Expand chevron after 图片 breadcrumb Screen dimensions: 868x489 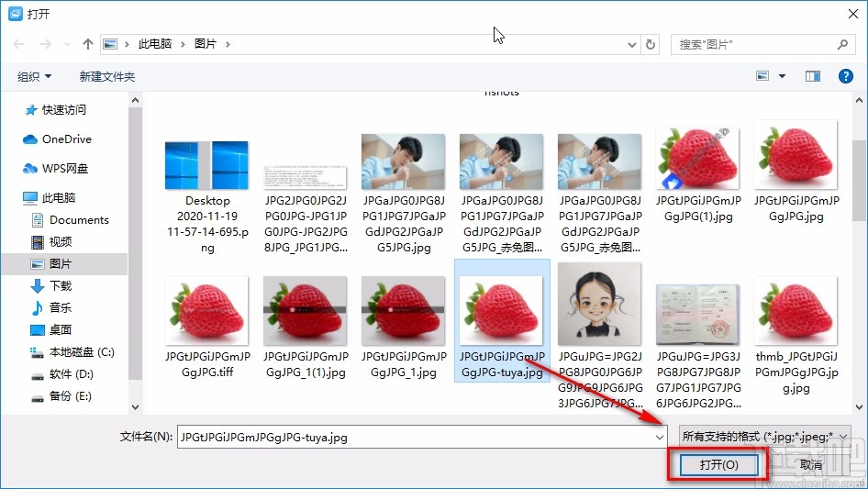point(228,44)
